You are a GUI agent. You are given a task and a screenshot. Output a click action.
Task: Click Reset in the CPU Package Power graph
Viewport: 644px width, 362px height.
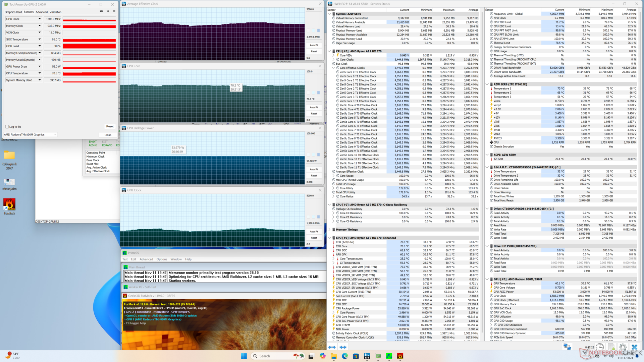point(314,176)
